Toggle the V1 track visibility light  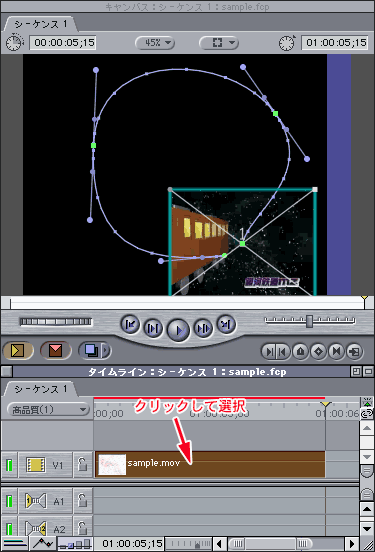[9, 465]
